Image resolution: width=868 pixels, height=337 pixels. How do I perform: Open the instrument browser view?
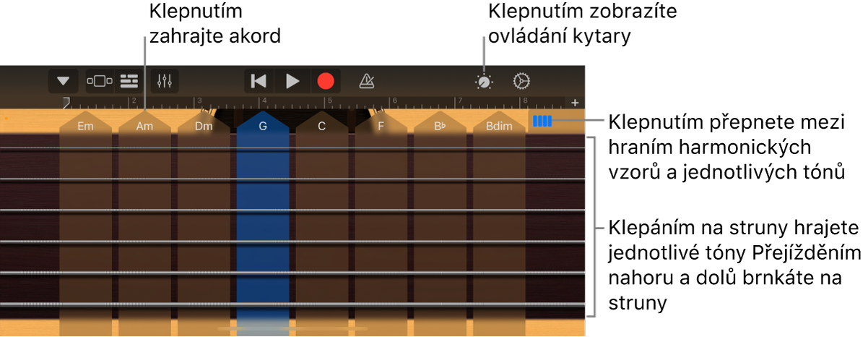click(100, 81)
